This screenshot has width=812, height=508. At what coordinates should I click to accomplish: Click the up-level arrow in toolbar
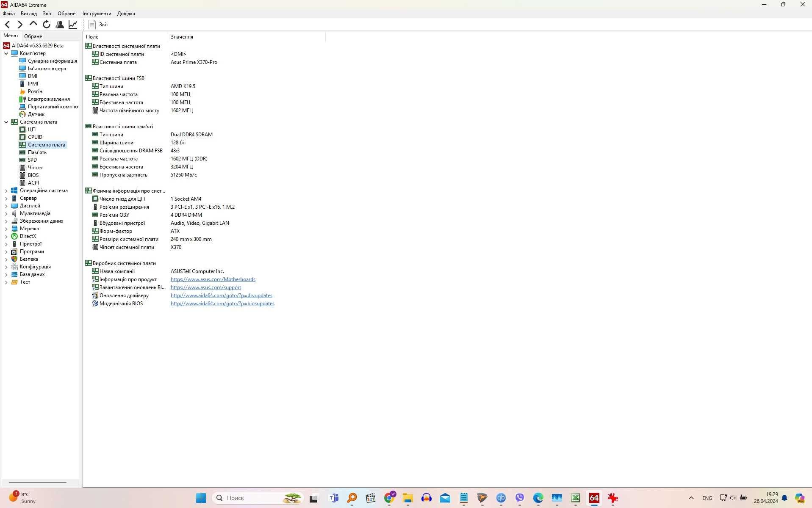[x=33, y=24]
